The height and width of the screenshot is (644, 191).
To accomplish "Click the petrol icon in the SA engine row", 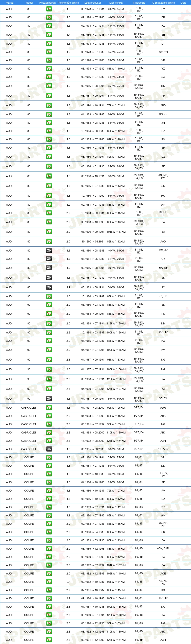I will click(49, 77).
